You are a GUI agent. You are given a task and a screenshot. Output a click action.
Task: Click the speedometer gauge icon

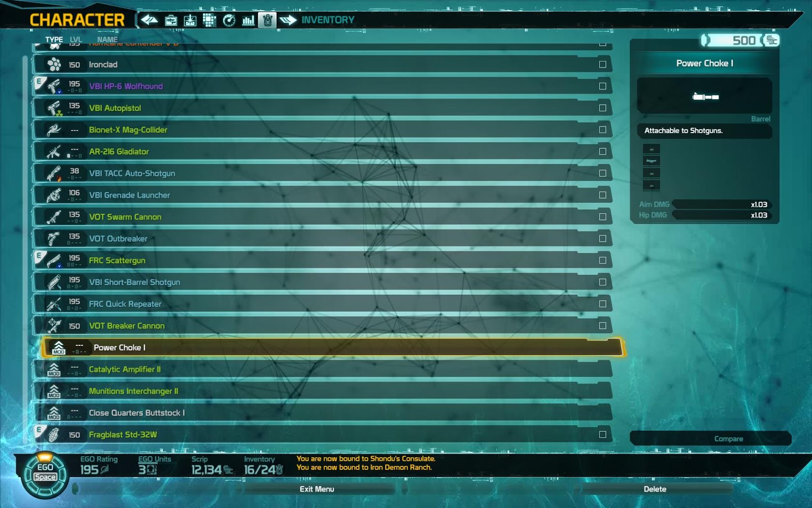[229, 20]
